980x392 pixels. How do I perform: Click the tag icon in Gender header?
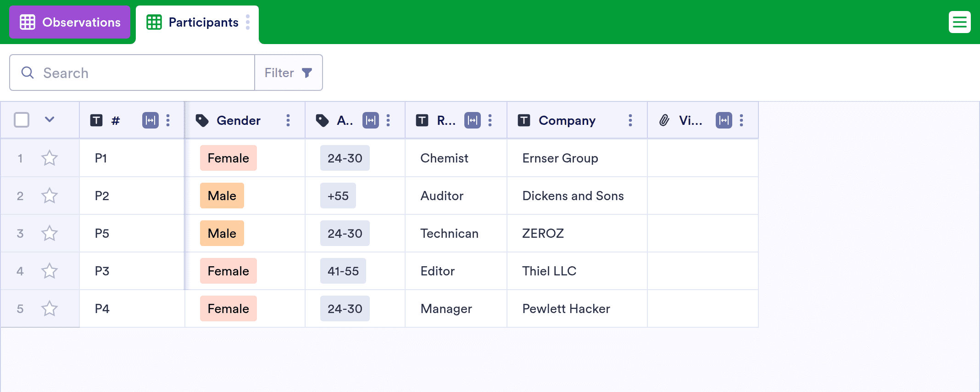click(x=202, y=120)
